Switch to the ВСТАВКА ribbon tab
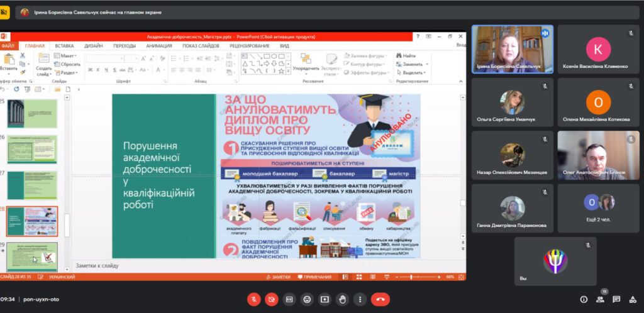Image resolution: width=644 pixels, height=313 pixels. click(x=64, y=46)
